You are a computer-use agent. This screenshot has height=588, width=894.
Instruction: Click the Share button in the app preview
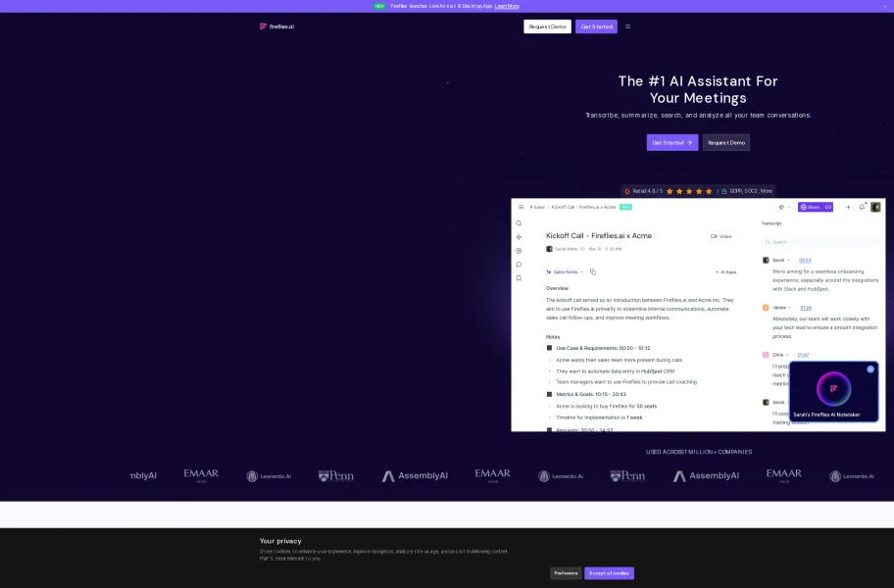[816, 208]
